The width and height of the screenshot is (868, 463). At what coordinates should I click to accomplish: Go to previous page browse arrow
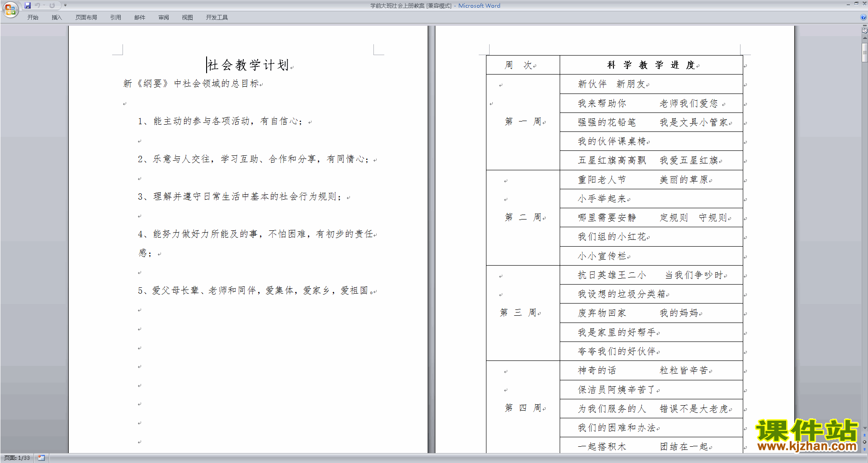tap(864, 435)
